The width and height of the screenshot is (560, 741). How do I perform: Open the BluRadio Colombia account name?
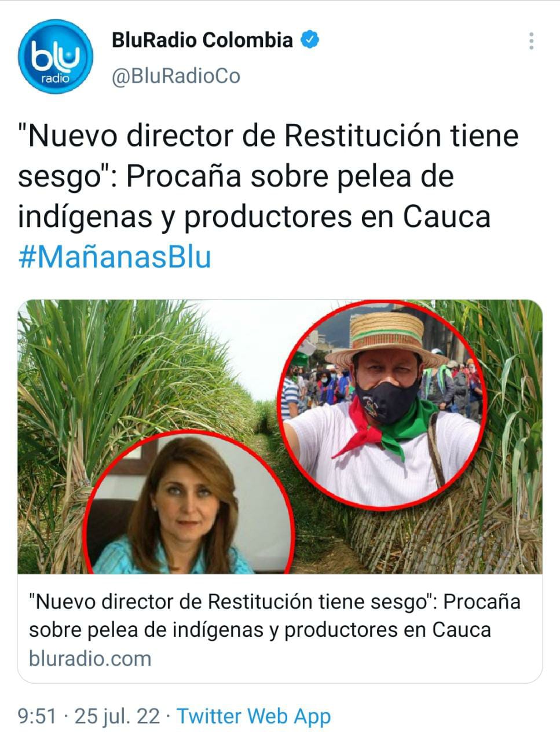pyautogui.click(x=202, y=40)
